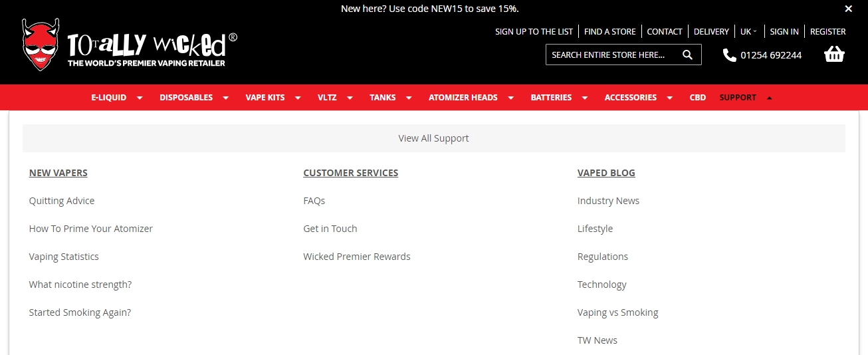Expand the VLTZ menu arrow
The width and height of the screenshot is (868, 355).
(350, 98)
